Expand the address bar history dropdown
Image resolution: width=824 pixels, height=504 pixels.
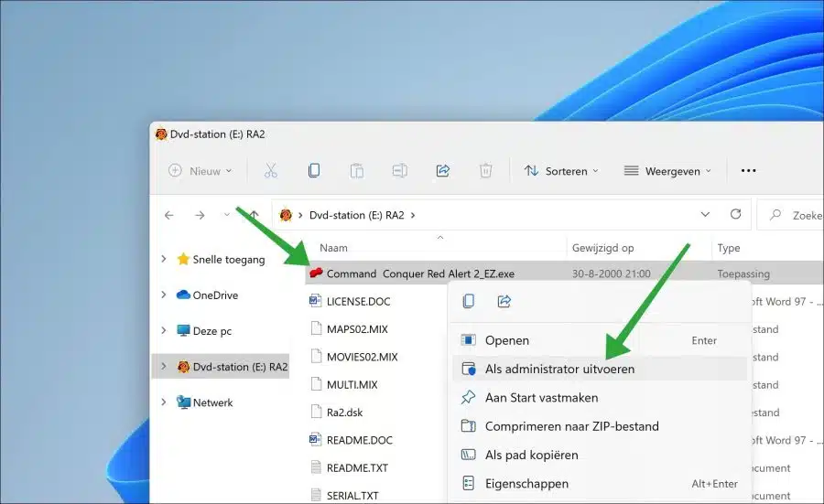coord(705,214)
